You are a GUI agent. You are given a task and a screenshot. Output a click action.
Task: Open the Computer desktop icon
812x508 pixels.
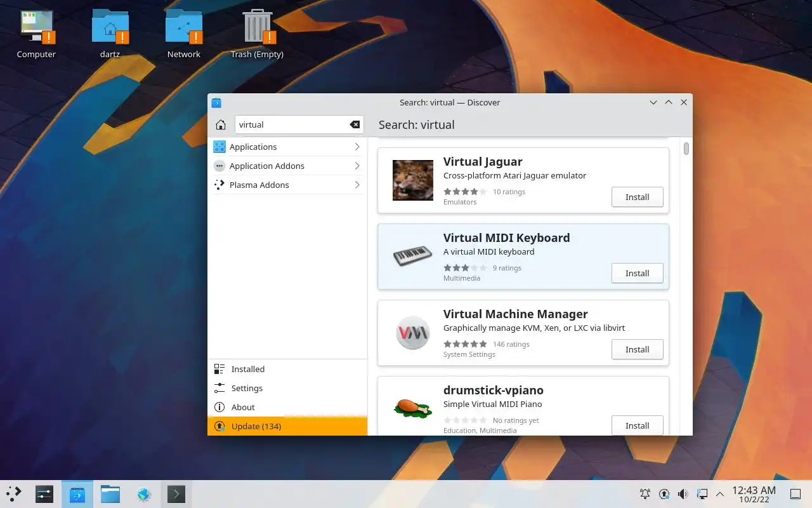click(36, 34)
